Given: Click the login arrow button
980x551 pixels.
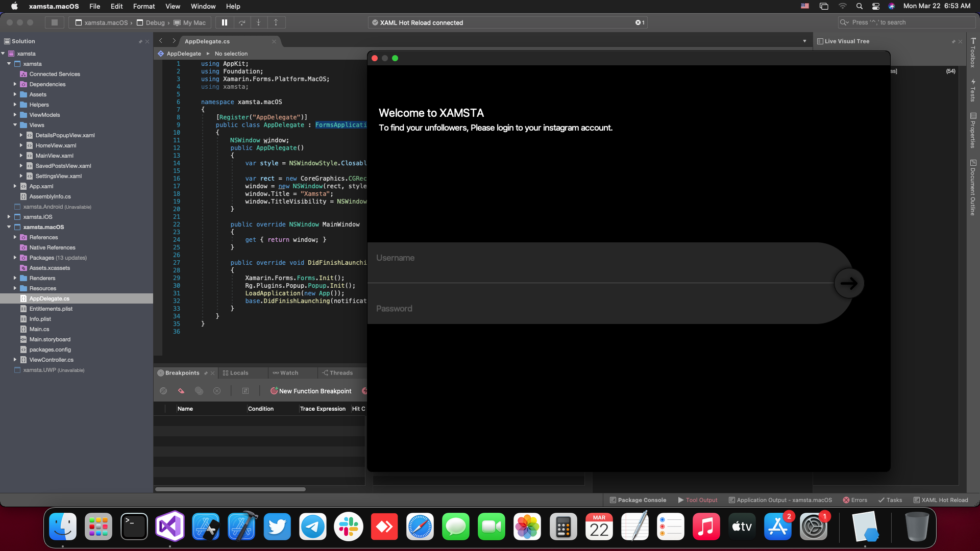Looking at the screenshot, I should [849, 283].
